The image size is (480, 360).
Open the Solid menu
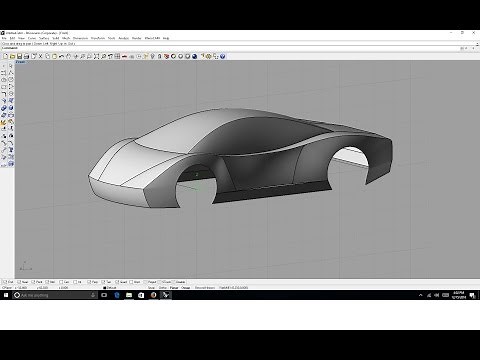click(x=55, y=38)
